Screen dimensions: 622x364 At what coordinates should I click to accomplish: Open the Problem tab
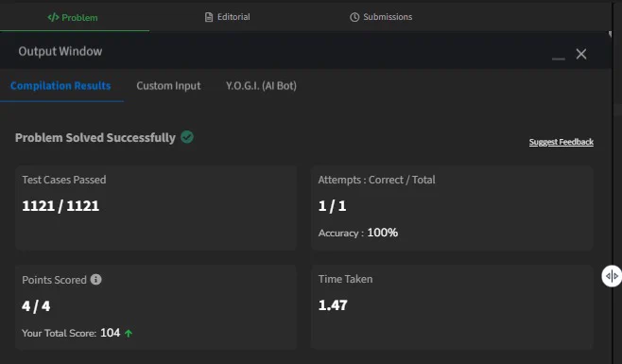click(x=73, y=17)
